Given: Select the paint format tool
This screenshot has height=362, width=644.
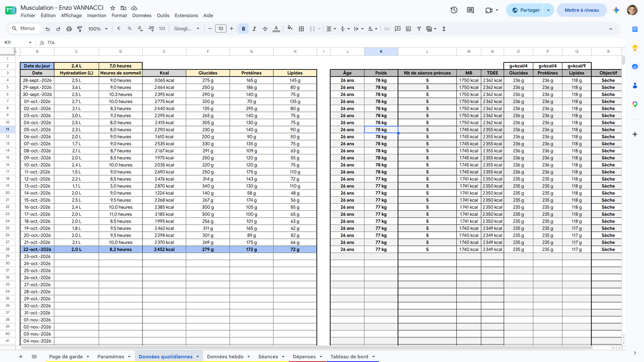Looking at the screenshot, I should (x=79, y=29).
